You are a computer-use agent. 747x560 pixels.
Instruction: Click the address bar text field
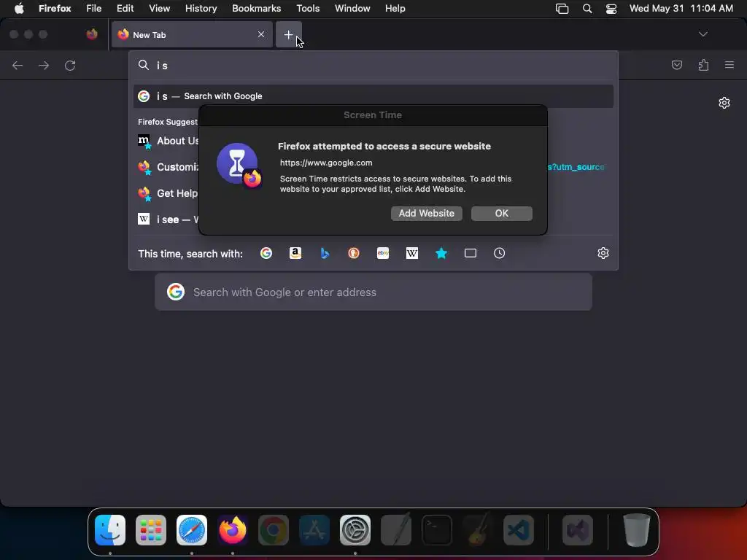(x=373, y=65)
